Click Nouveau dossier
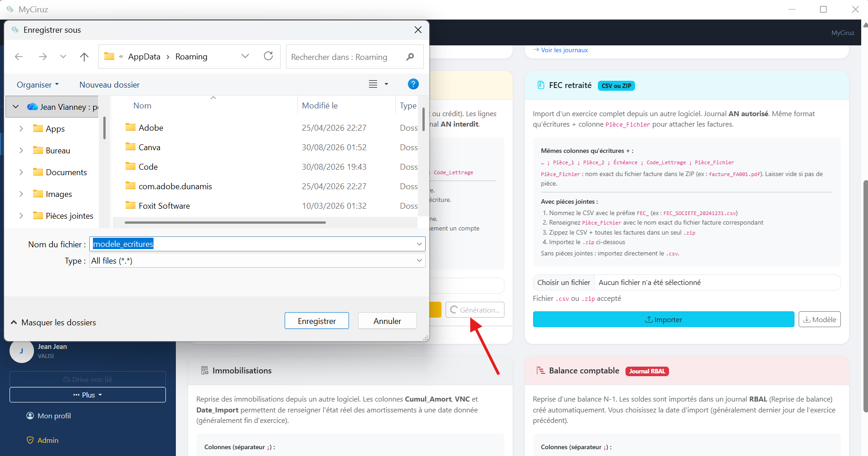The width and height of the screenshot is (868, 456). point(110,85)
